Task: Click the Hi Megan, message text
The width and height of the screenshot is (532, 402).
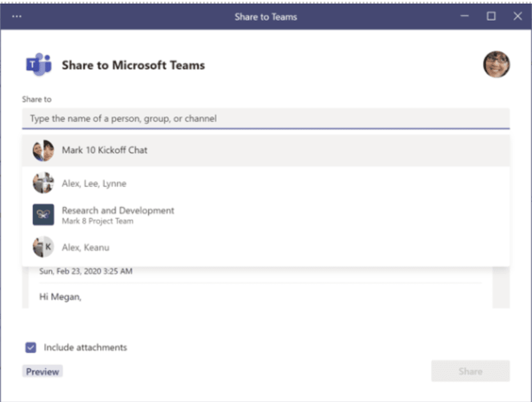Action: [x=60, y=297]
